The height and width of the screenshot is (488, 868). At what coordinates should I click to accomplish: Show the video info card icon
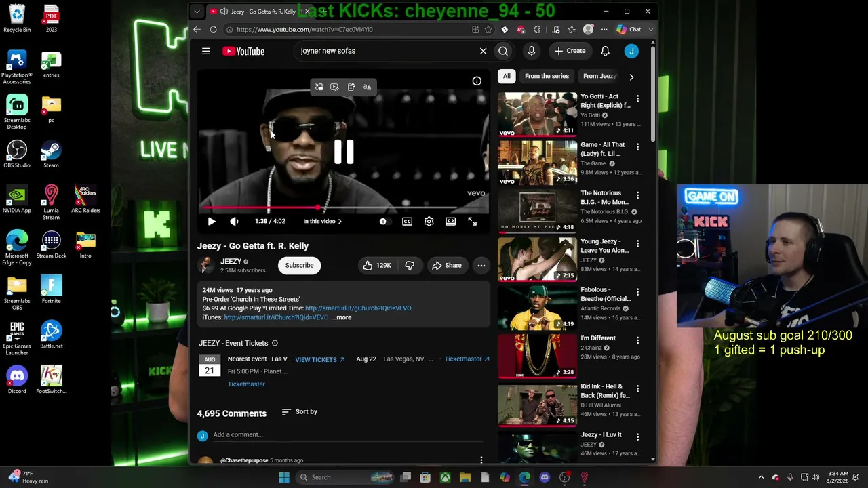pyautogui.click(x=477, y=81)
